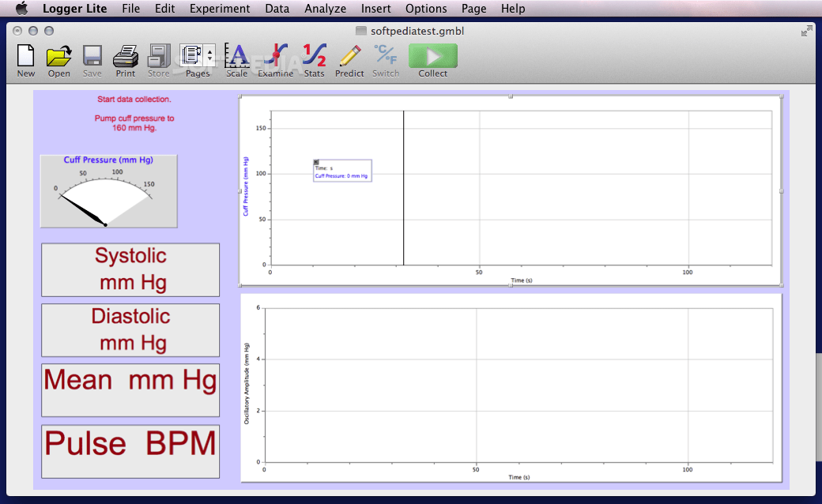The height and width of the screenshot is (504, 822).
Task: Open the Experiment menu
Action: click(220, 9)
